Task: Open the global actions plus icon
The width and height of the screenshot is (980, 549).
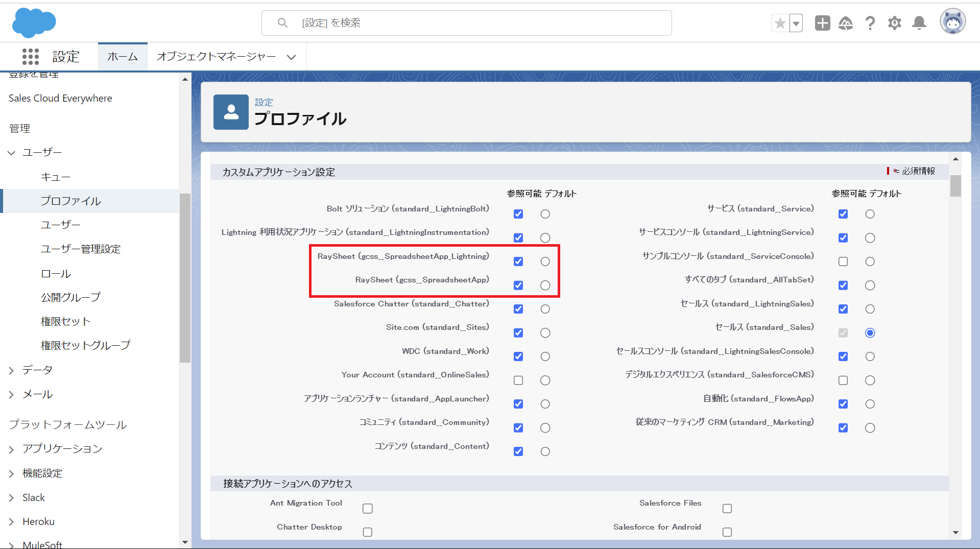Action: (822, 23)
